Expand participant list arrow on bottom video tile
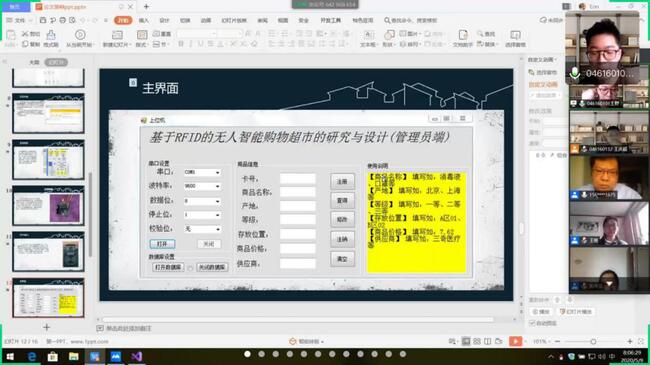This screenshot has width=650, height=365. (x=609, y=284)
